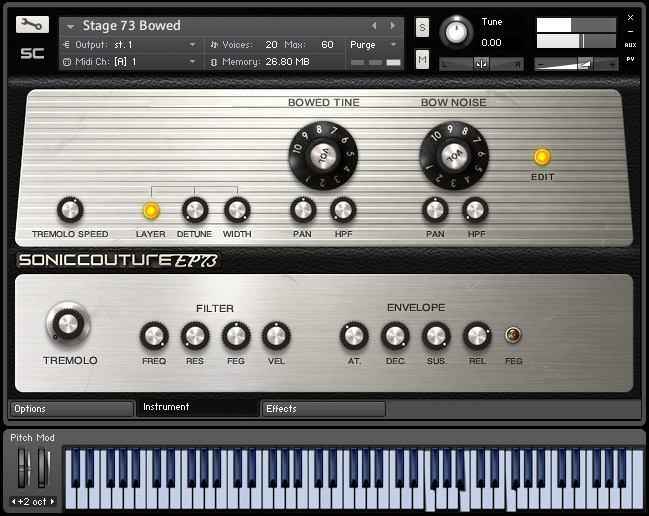Toggle the orange LAYER light
This screenshot has width=649, height=516.
click(151, 211)
